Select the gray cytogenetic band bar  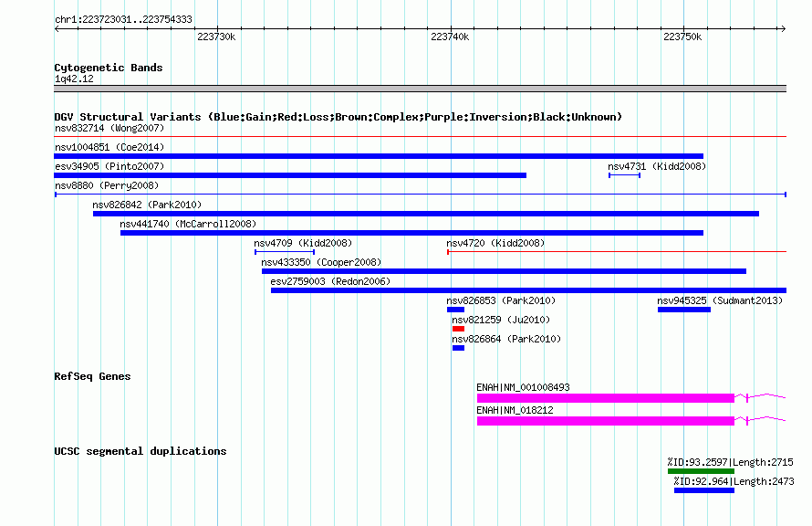(420, 89)
